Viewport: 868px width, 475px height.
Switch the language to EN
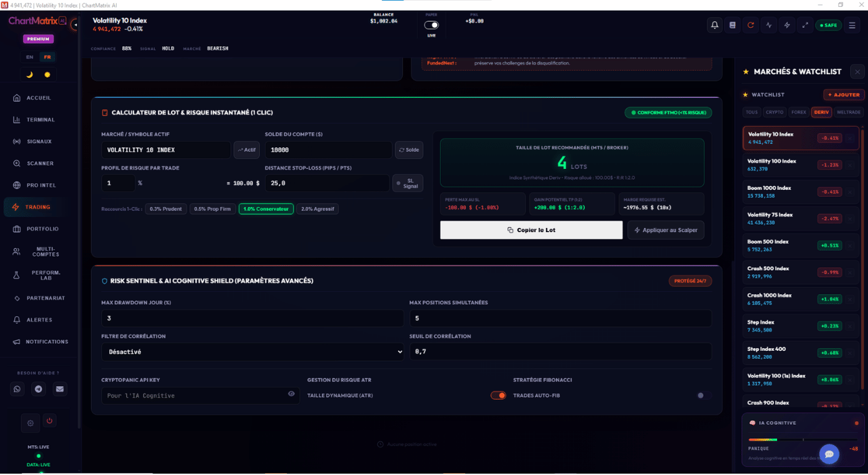(30, 57)
